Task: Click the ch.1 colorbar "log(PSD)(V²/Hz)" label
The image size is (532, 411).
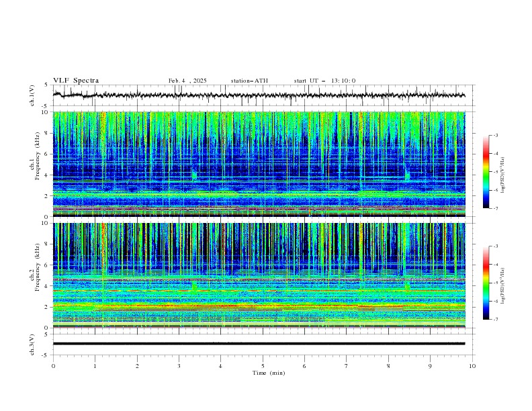Action: (x=503, y=175)
